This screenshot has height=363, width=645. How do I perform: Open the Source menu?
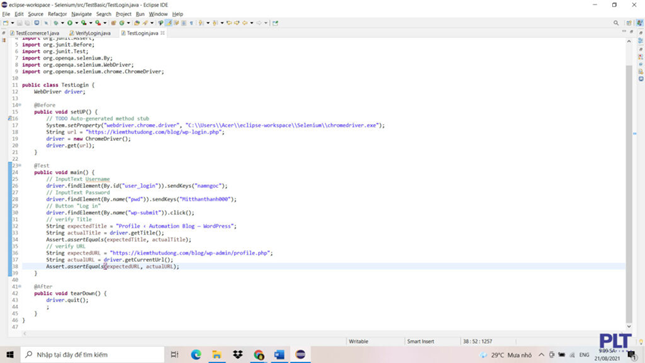35,14
